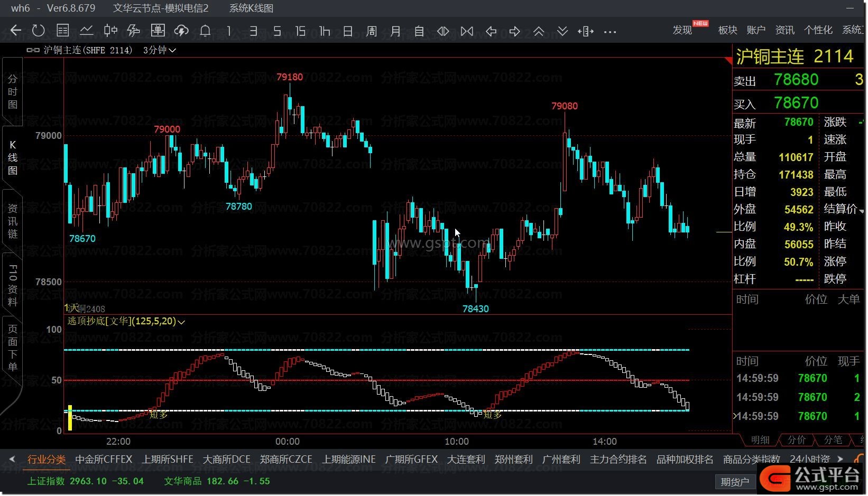Open the 板块 menu

point(728,30)
